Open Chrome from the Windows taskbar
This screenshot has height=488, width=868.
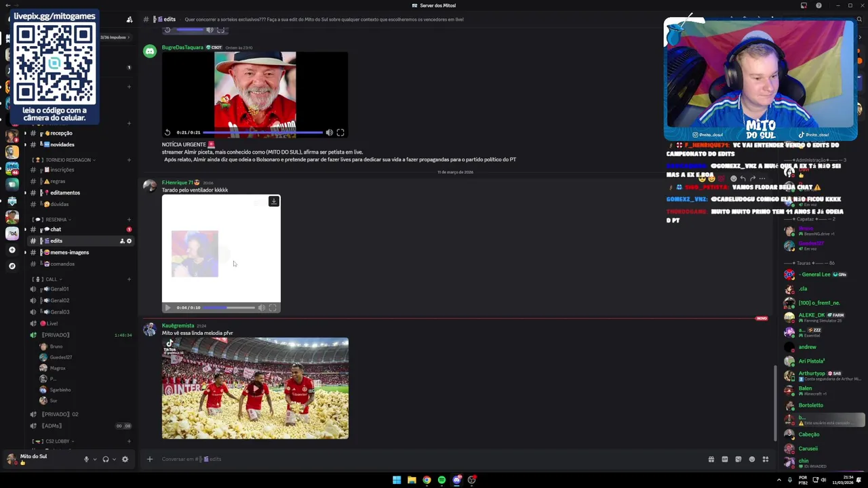[427, 480]
